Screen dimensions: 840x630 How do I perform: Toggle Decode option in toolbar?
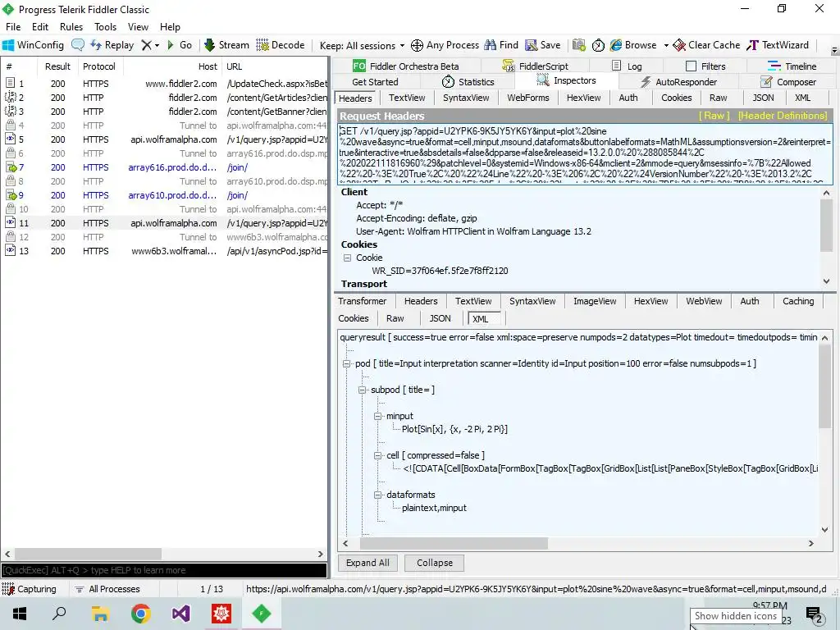(281, 45)
